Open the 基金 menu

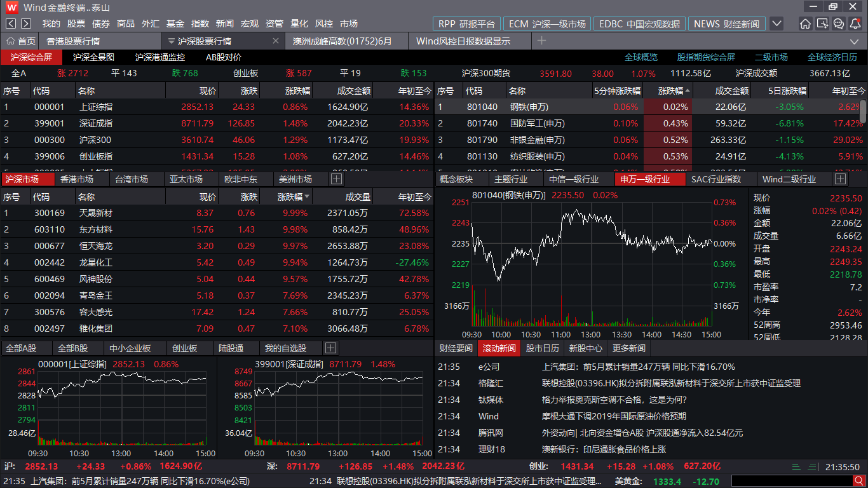175,24
